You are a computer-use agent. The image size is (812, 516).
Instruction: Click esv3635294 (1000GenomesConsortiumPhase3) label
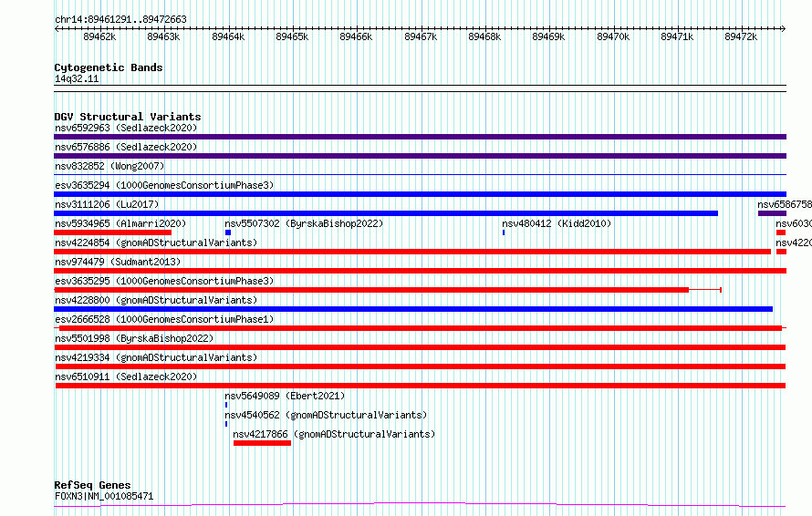pos(164,185)
